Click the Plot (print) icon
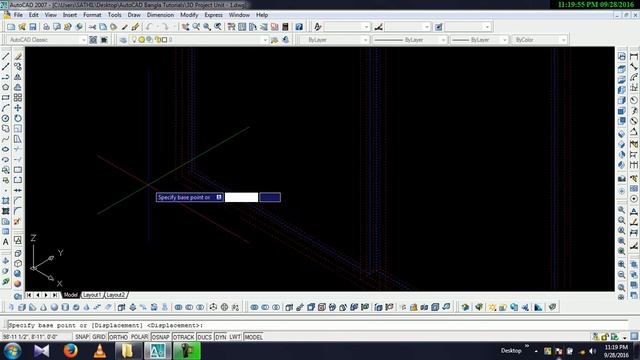 click(46, 27)
